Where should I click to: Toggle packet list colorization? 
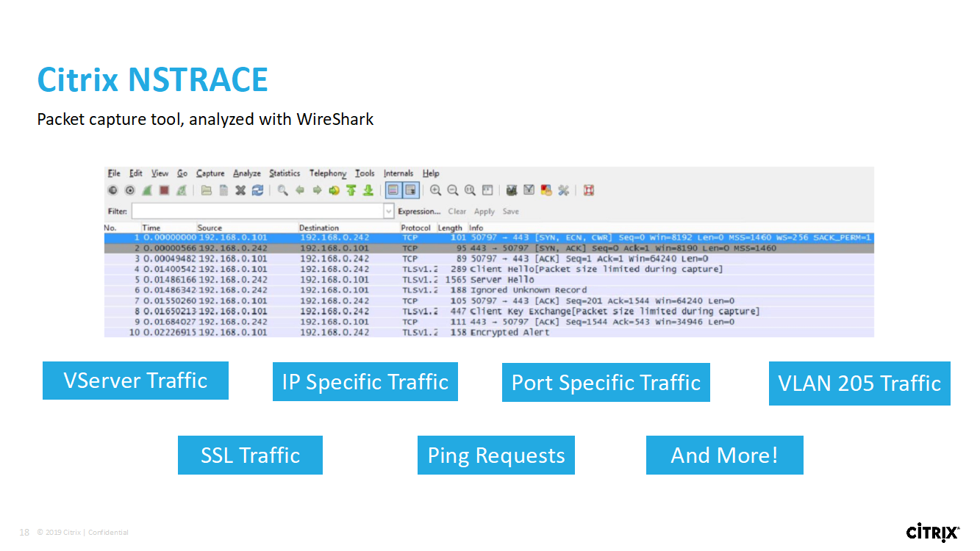coord(393,190)
